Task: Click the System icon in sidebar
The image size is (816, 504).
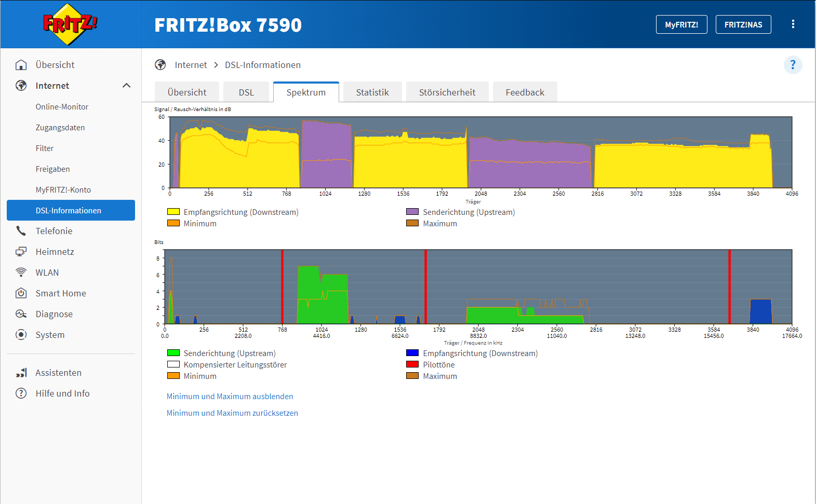Action: [21, 335]
